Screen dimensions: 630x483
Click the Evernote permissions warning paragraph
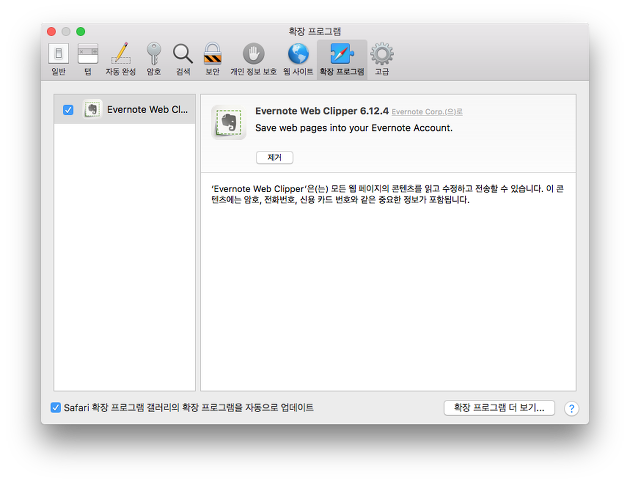click(x=388, y=194)
